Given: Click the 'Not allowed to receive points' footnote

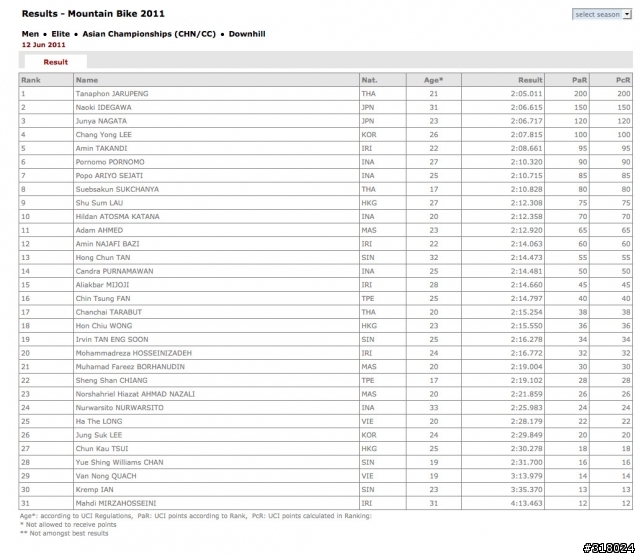Looking at the screenshot, I should pos(68,525).
